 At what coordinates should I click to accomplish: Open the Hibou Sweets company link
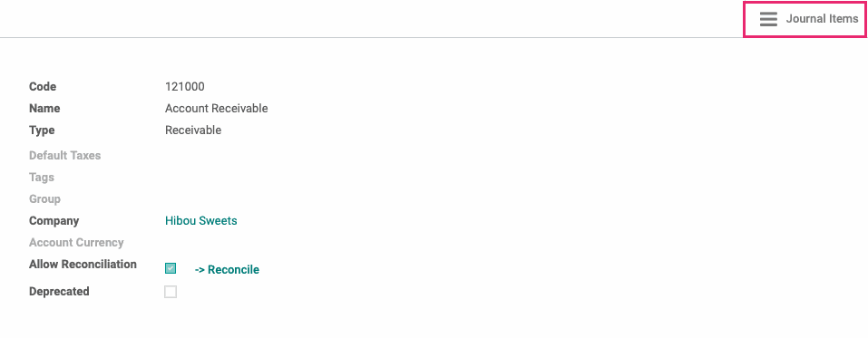(x=201, y=221)
